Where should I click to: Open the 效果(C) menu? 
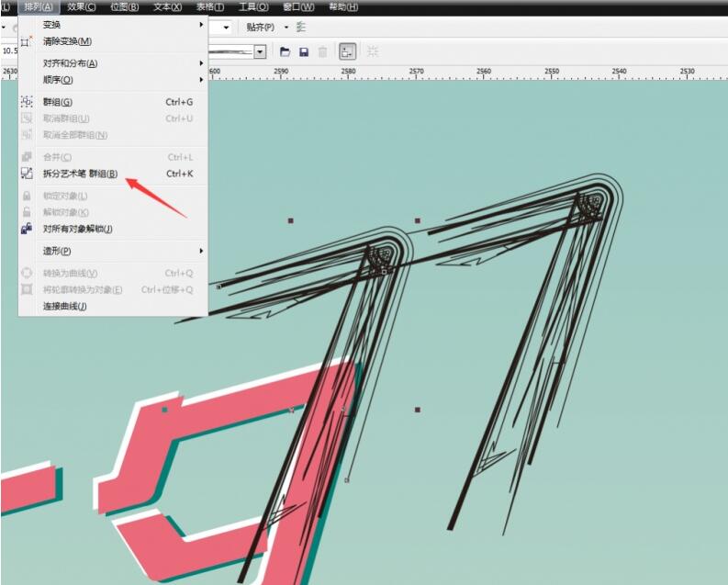[82, 7]
